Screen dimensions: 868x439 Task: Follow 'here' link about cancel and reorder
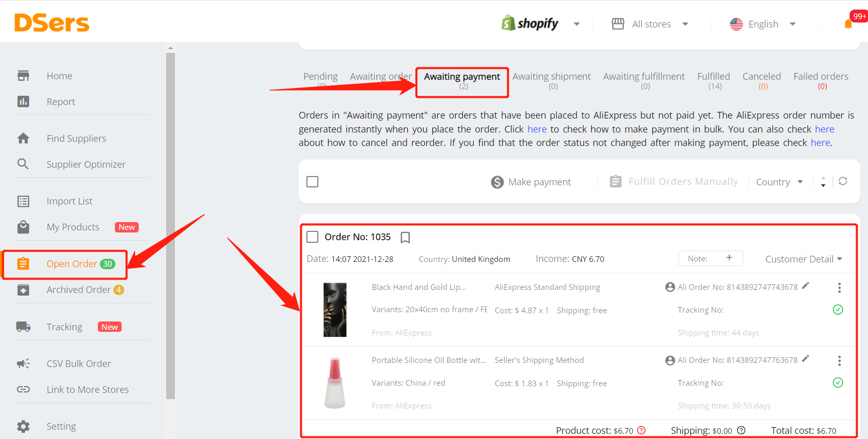coord(825,129)
